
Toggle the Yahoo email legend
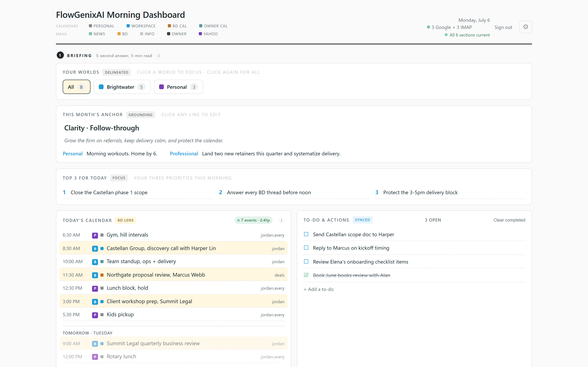pyautogui.click(x=208, y=34)
